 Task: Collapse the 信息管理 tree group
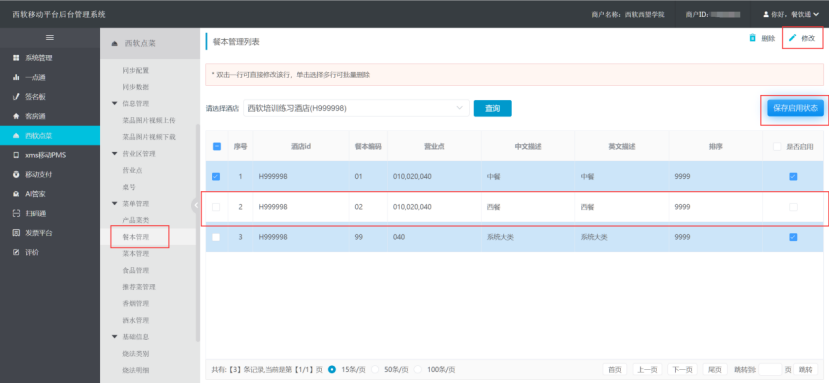[x=114, y=103]
